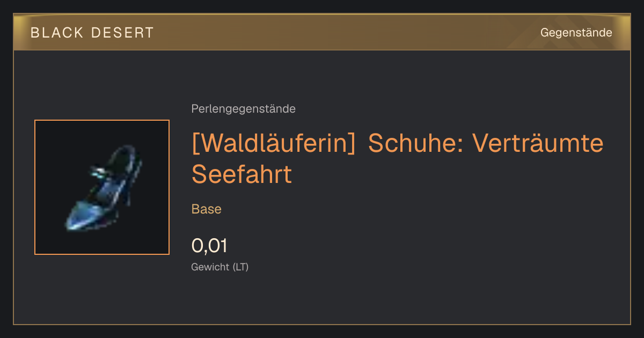Click the word Seefahrt in item title
This screenshot has height=338, width=644.
coord(241,174)
